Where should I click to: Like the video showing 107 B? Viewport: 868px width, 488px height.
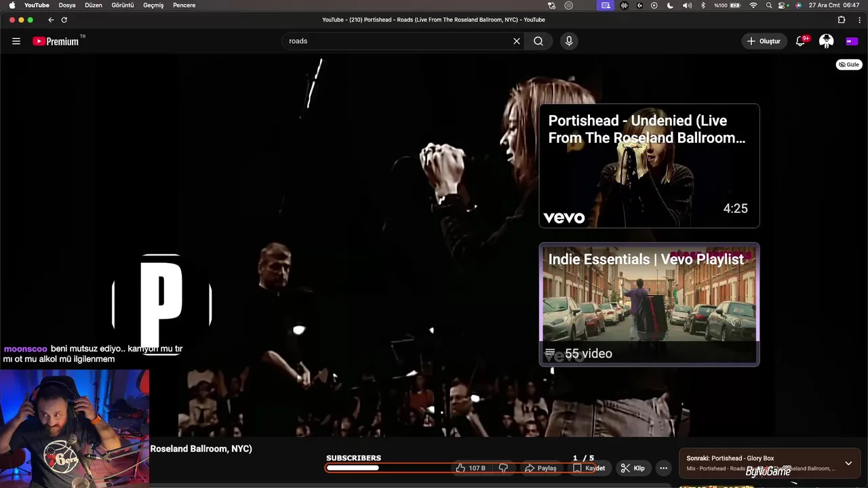(471, 468)
